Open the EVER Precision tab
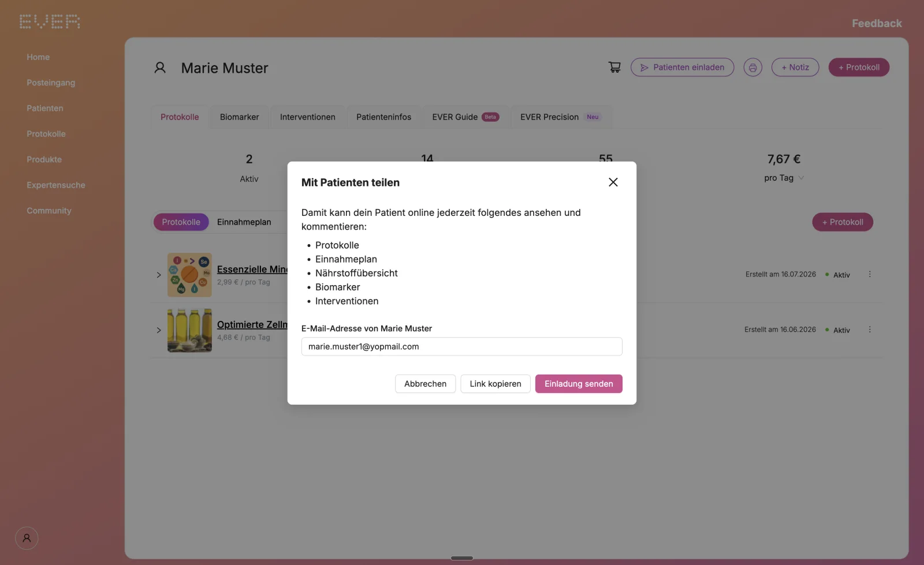 click(x=560, y=117)
